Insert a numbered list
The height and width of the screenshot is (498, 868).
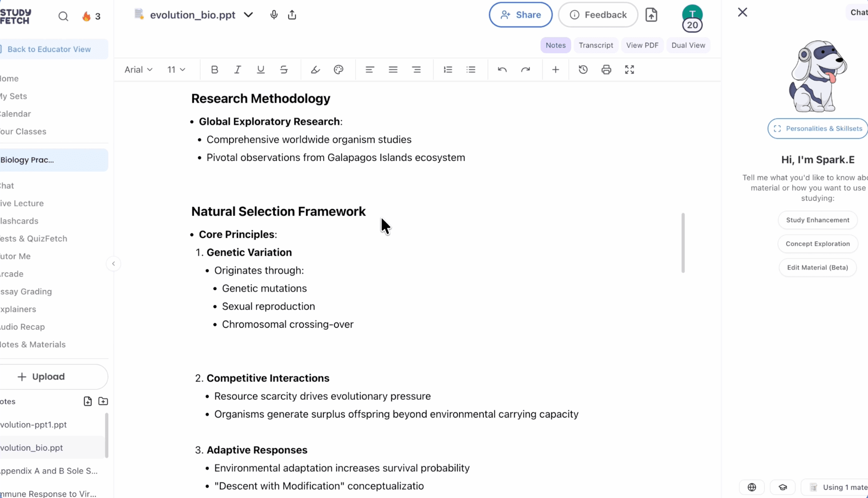tap(448, 70)
